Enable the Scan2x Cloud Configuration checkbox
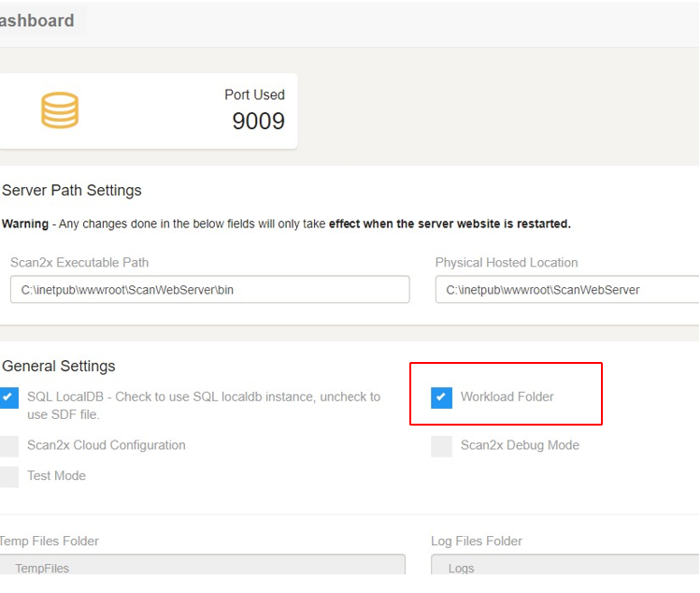 tap(8, 446)
